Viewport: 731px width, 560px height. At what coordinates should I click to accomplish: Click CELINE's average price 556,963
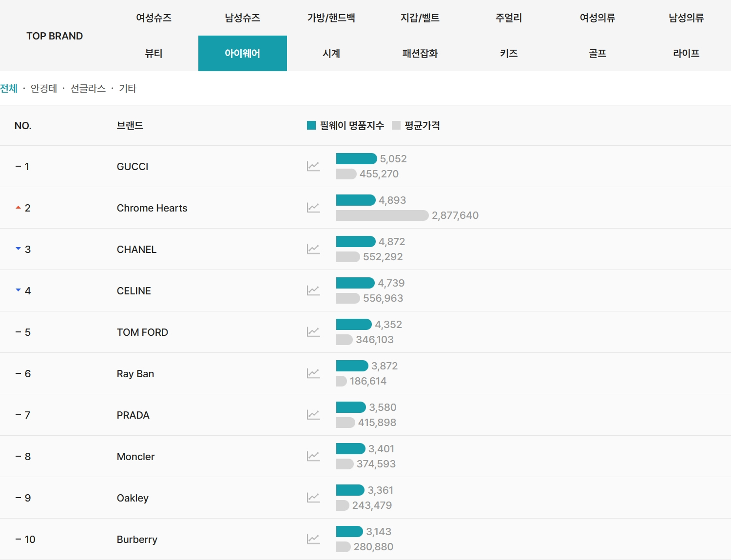click(383, 298)
